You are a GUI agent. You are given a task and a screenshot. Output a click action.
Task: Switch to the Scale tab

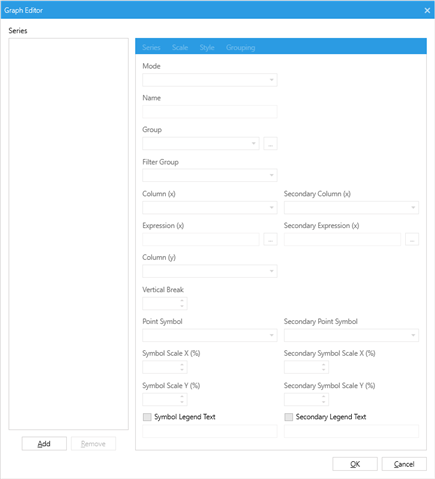point(180,47)
